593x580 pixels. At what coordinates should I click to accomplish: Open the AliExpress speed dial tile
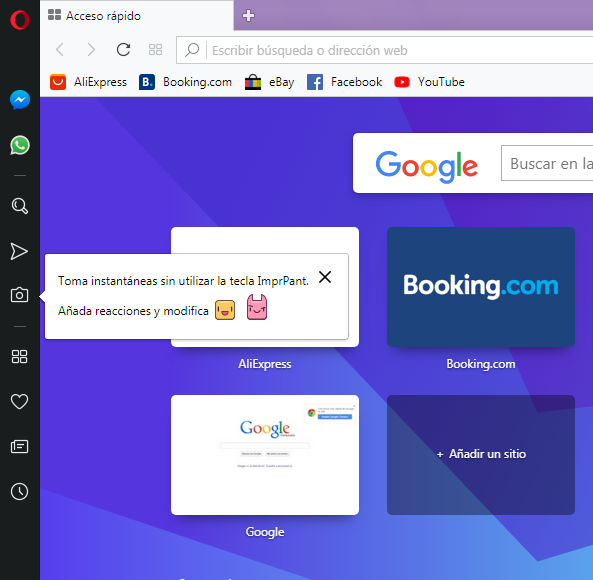(265, 240)
